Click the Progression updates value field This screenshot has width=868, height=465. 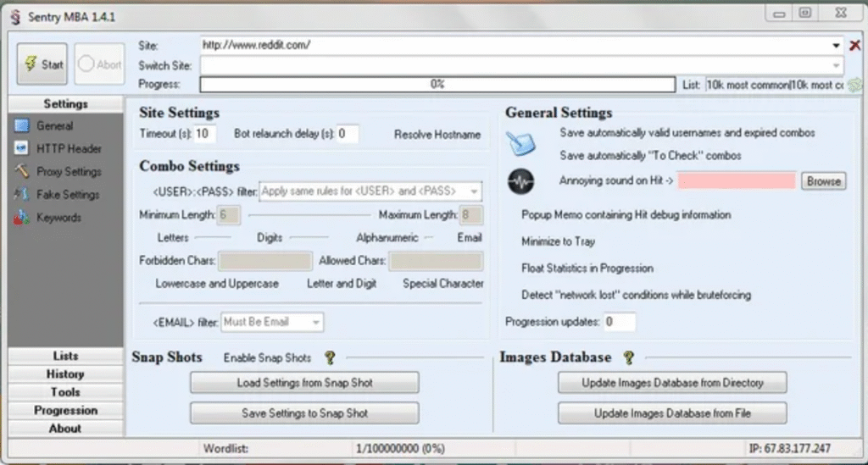tap(618, 322)
